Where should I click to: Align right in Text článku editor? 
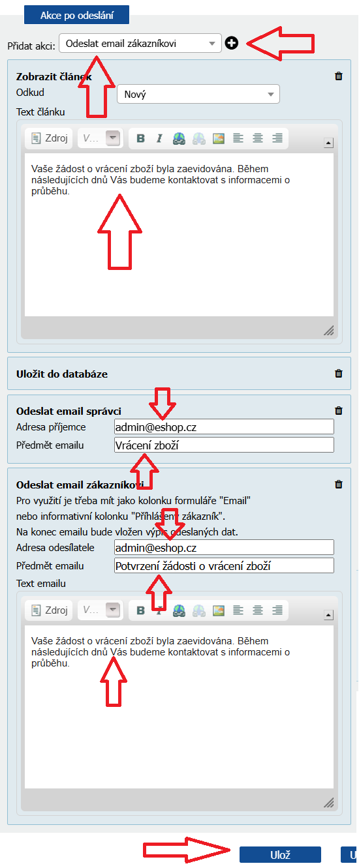(x=277, y=138)
